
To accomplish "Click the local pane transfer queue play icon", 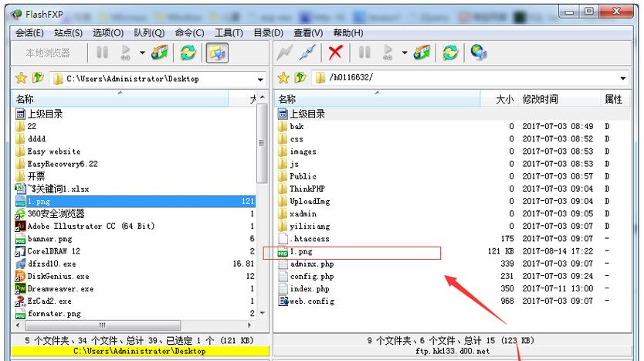I will [125, 53].
